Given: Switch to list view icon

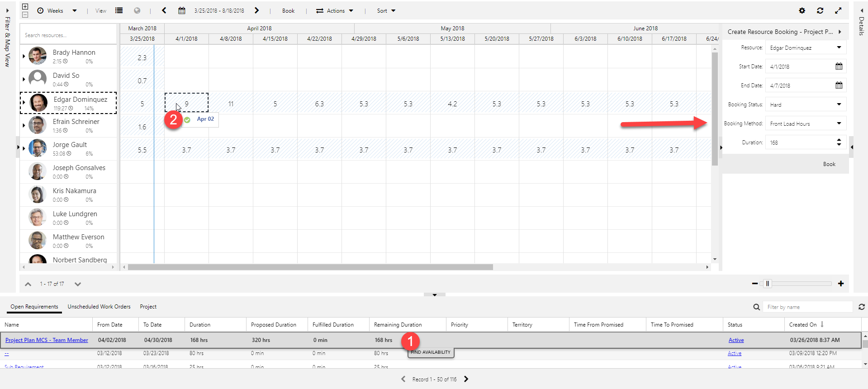Looking at the screenshot, I should (119, 10).
